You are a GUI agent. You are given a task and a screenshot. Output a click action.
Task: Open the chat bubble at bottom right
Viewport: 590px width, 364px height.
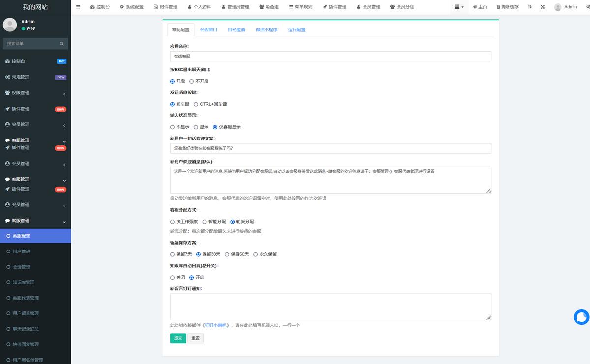[581, 317]
